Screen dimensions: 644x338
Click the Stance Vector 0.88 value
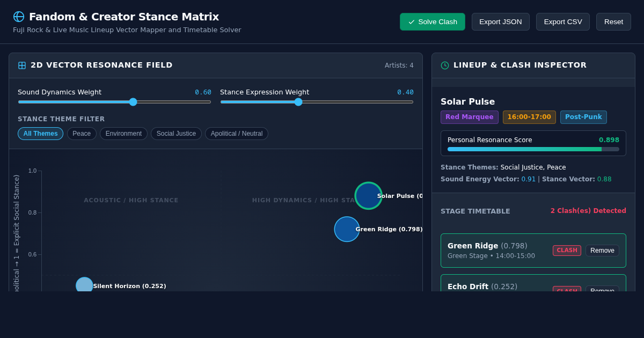tap(604, 179)
